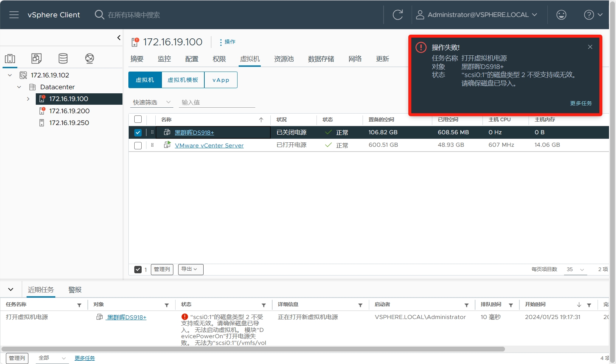Open the 全部 task filter dropdown
616x364 pixels.
click(x=52, y=358)
